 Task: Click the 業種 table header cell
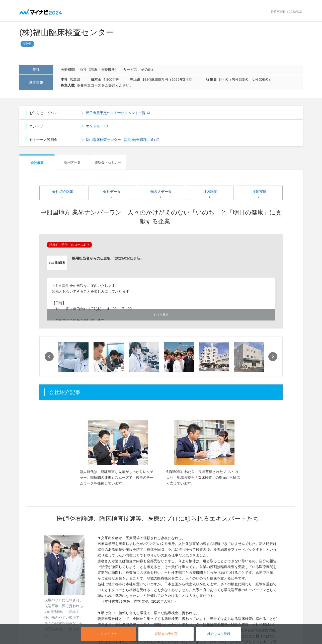pyautogui.click(x=36, y=69)
